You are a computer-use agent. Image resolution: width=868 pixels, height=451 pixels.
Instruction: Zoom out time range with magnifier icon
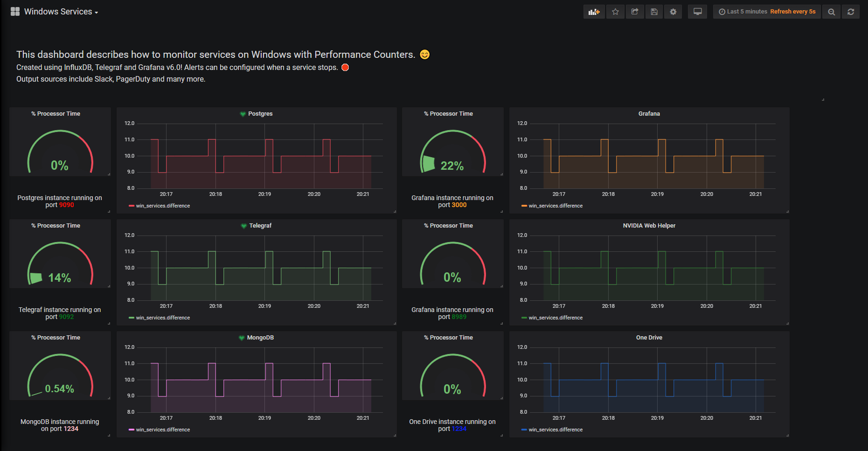(831, 12)
